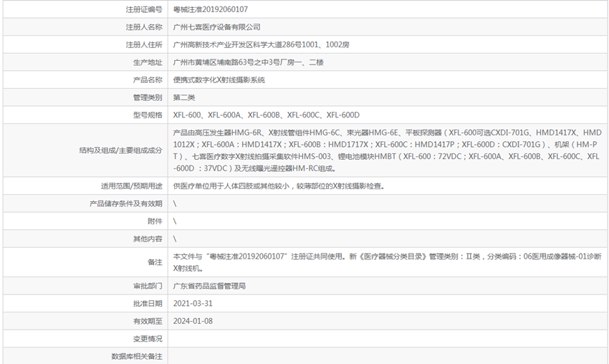The width and height of the screenshot is (609, 364).
Task: Click the 变更情况 label
Action: tap(148, 339)
